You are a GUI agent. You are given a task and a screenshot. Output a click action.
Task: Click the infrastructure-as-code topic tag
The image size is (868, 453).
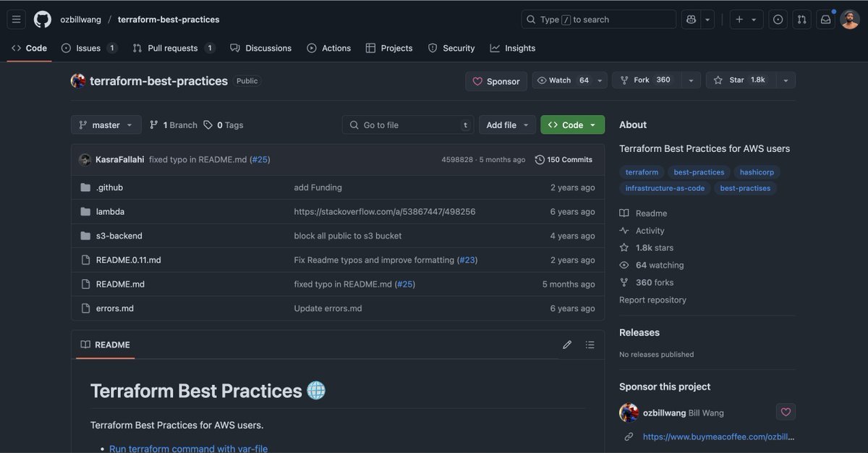665,188
